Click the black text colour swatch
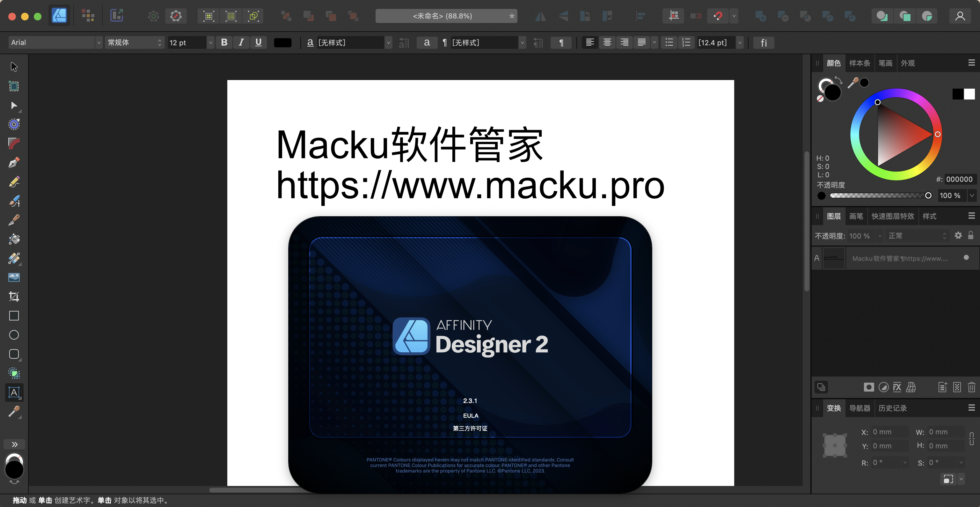 pos(283,43)
